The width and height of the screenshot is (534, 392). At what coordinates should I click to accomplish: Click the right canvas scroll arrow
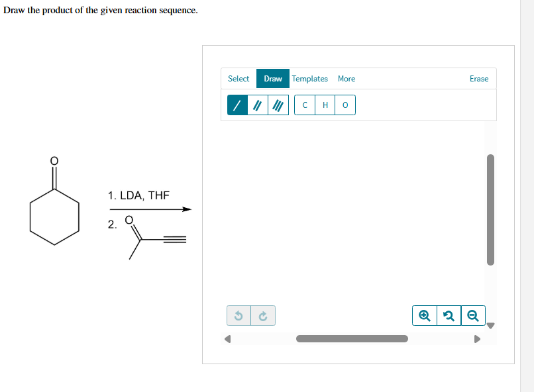click(x=477, y=338)
